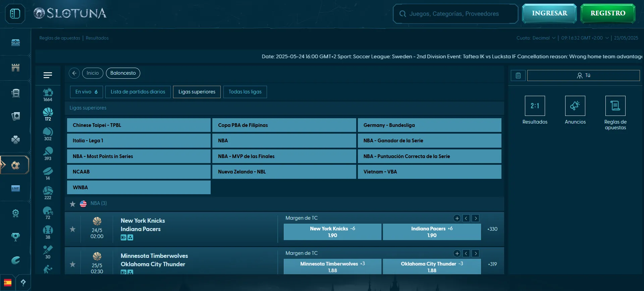The image size is (644, 291).
Task: Focus the Juegos, Categorías, Proveedores search field
Action: coord(455,14)
